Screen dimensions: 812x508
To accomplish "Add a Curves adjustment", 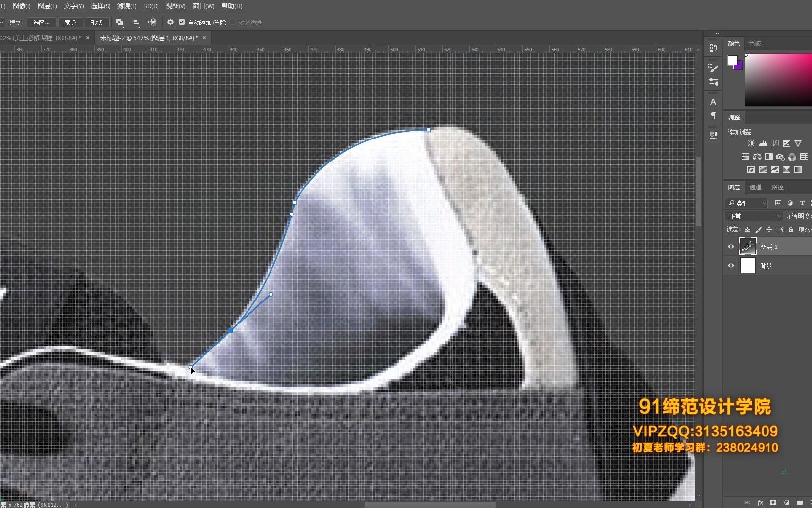I will [x=775, y=143].
